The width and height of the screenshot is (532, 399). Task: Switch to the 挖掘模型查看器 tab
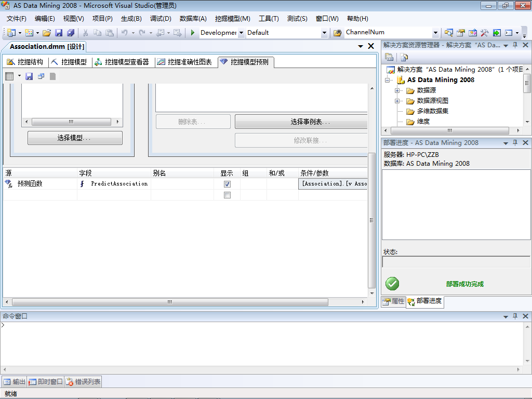[x=122, y=62]
